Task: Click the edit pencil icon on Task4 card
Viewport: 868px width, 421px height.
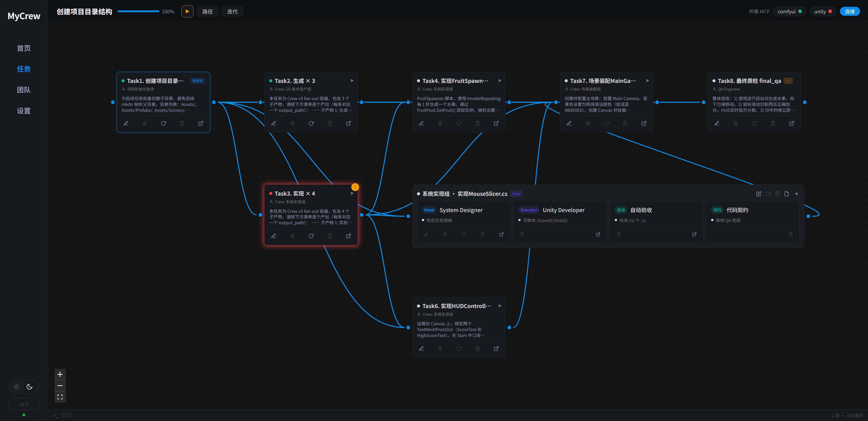Action: (x=421, y=124)
